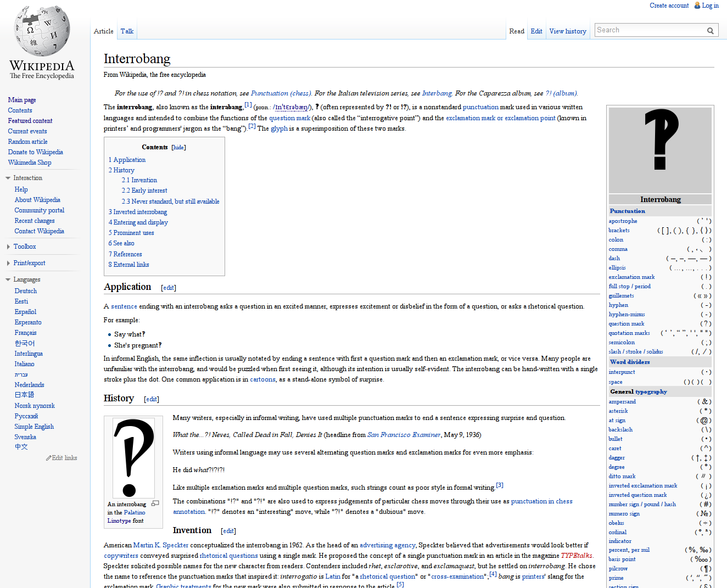
Task: Click the pencil icon for Edit links
Action: click(48, 458)
